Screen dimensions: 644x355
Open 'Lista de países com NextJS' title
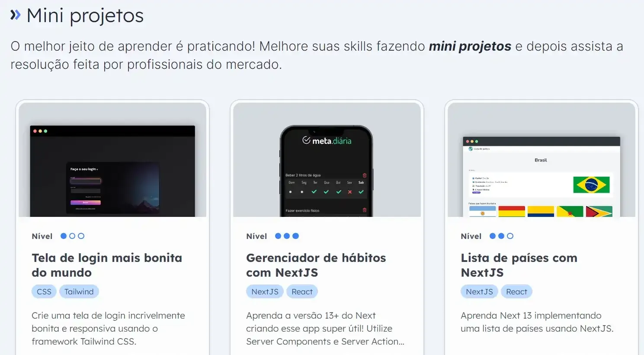click(519, 265)
